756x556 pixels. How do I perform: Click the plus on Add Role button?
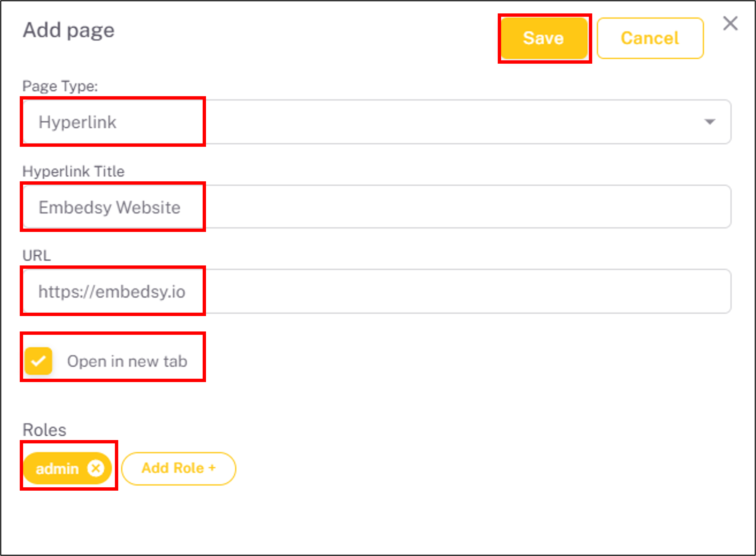coord(213,468)
